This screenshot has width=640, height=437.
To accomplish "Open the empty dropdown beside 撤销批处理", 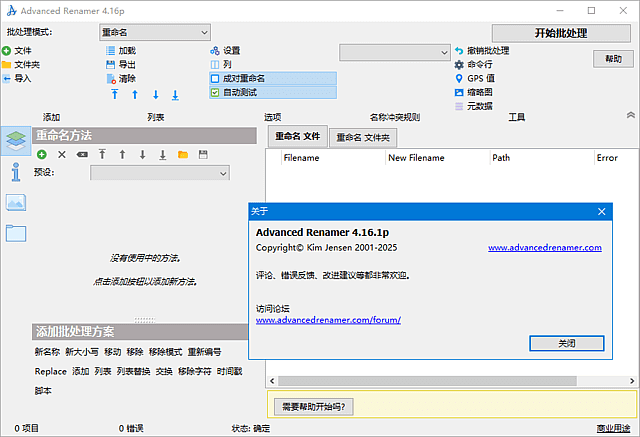I will coord(395,51).
